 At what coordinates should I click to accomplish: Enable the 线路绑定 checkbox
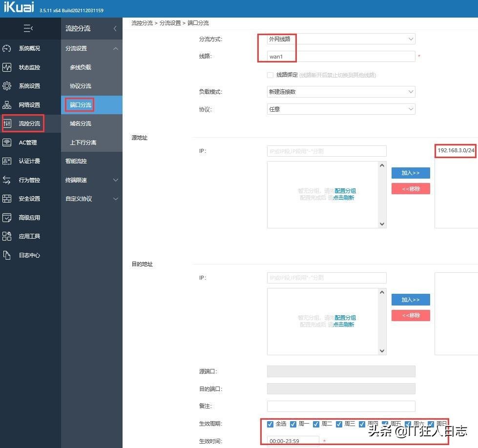click(x=270, y=75)
